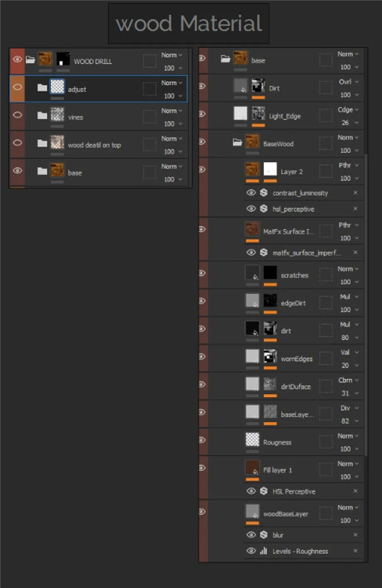The image size is (382, 588).
Task: Click the Levels - Roughness histogram icon
Action: pyautogui.click(x=263, y=551)
